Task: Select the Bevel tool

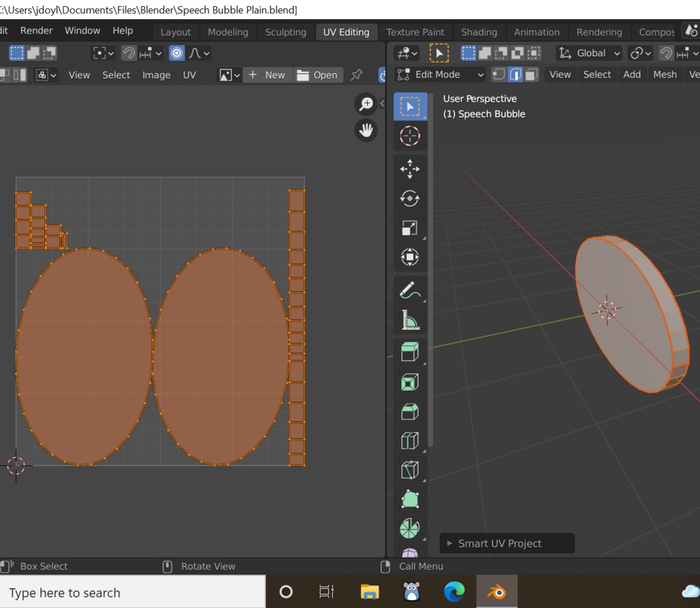Action: coord(410,412)
